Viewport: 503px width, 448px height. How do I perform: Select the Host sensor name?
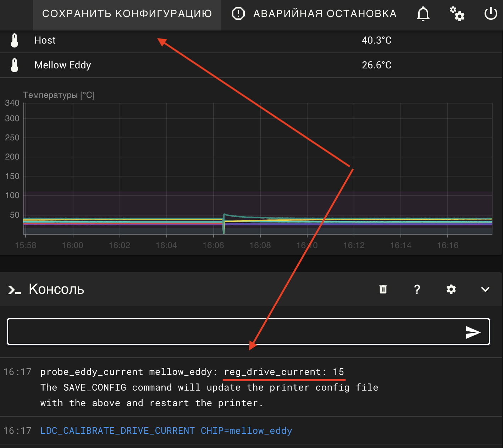pos(45,40)
